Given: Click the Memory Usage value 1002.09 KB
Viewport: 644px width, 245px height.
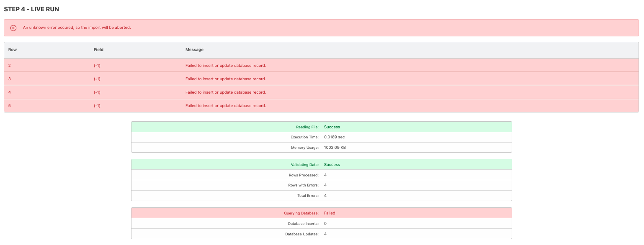Looking at the screenshot, I should pos(335,148).
